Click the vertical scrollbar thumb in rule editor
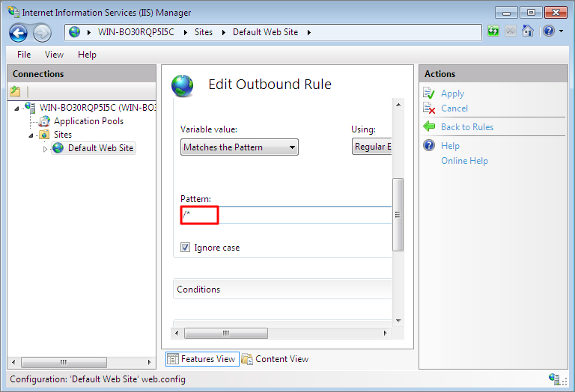Screen dimensions: 575x392 [x=398, y=215]
